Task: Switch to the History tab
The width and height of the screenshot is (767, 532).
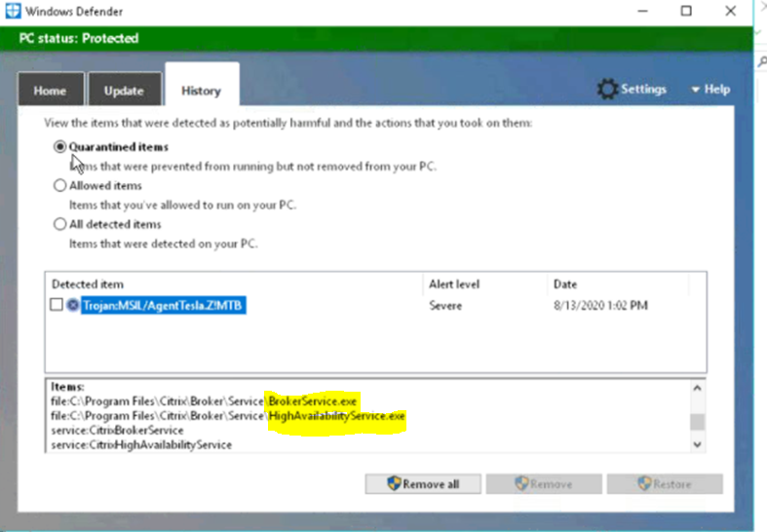Action: pyautogui.click(x=202, y=85)
